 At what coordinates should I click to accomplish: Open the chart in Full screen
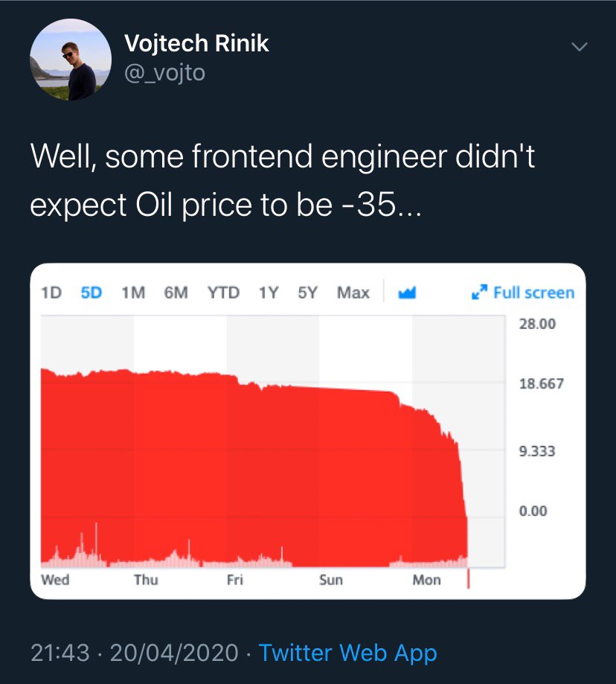pos(533,293)
